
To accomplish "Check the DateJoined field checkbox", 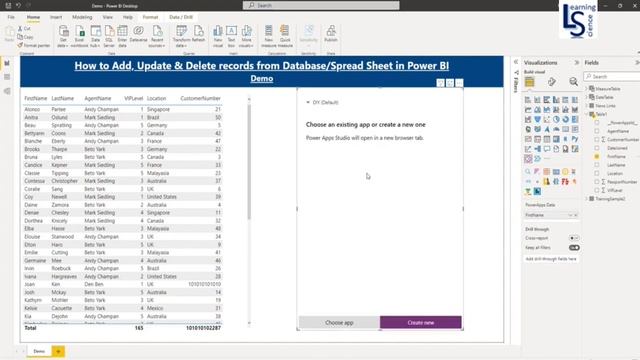I will [597, 148].
